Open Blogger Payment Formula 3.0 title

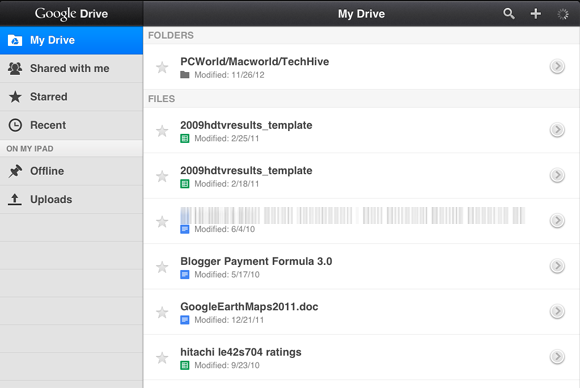256,262
